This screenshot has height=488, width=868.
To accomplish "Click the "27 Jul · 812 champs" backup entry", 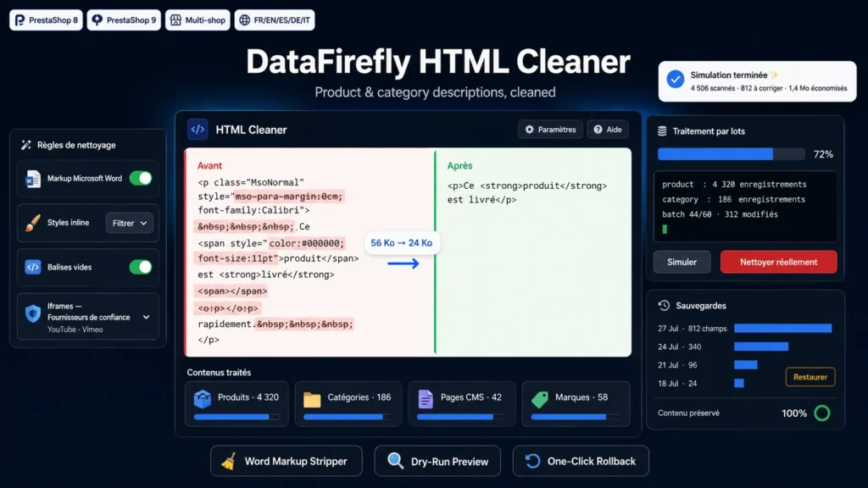I will tap(692, 329).
